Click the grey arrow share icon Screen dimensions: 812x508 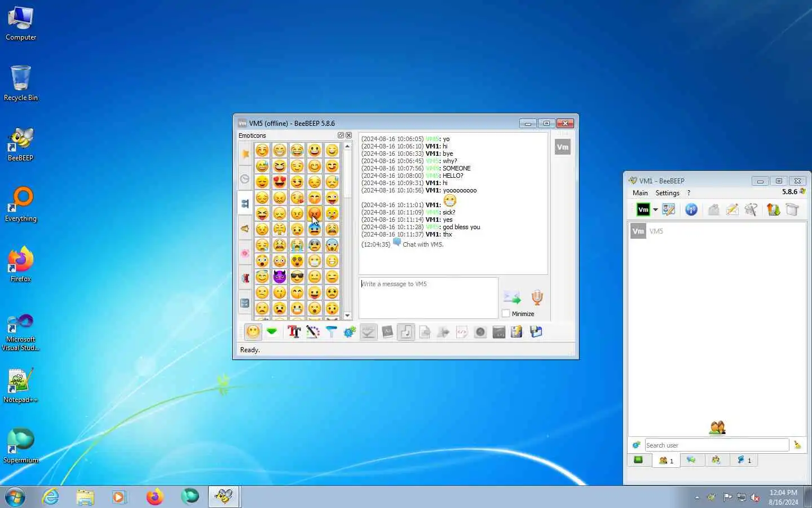[443, 332]
